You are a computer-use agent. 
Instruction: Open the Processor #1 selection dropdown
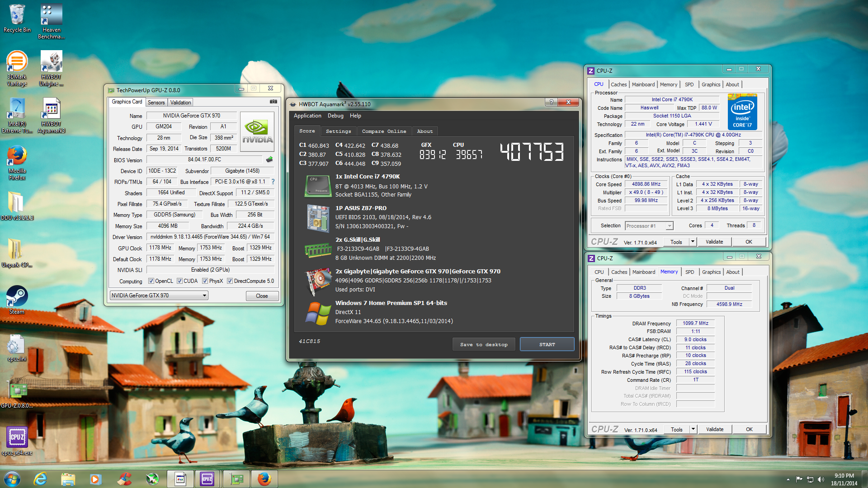(649, 225)
